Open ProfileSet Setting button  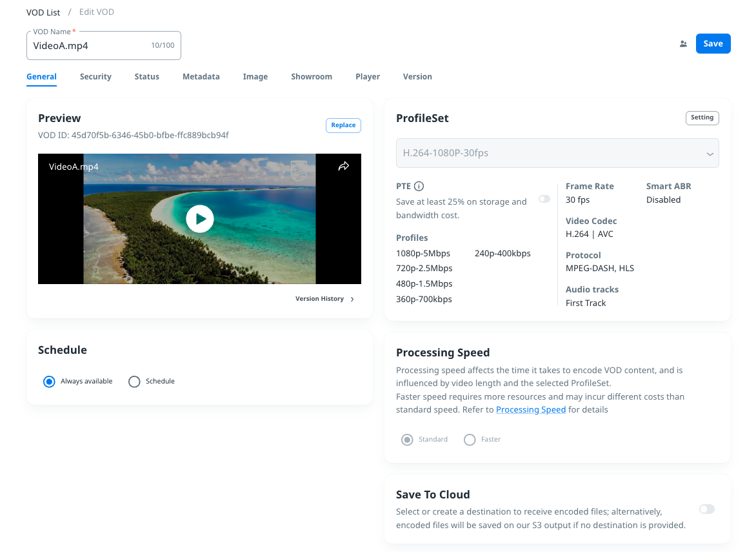(702, 118)
